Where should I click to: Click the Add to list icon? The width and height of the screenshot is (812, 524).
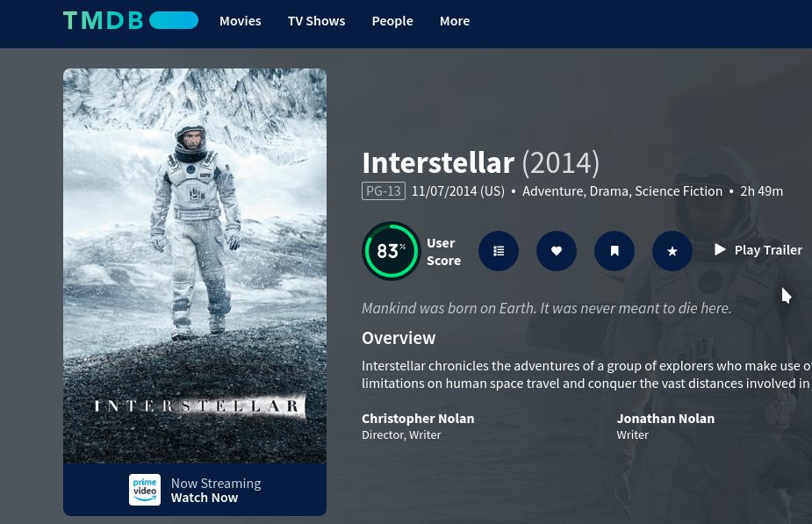click(499, 251)
